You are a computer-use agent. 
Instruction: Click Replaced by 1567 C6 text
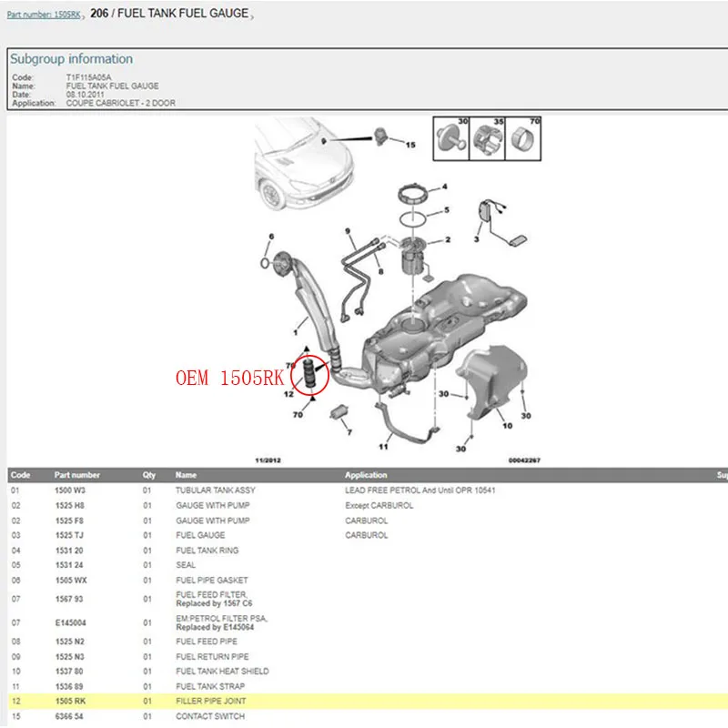[214, 603]
